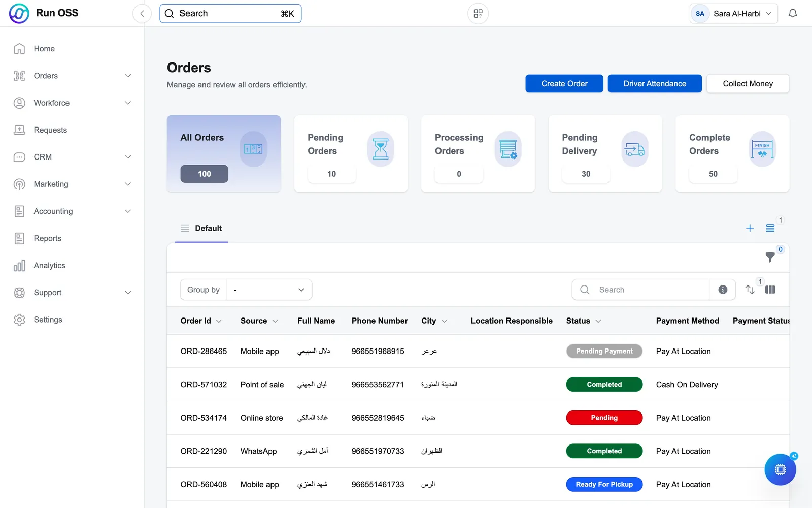The height and width of the screenshot is (508, 812).
Task: Show the Complete Orders card
Action: click(x=732, y=153)
